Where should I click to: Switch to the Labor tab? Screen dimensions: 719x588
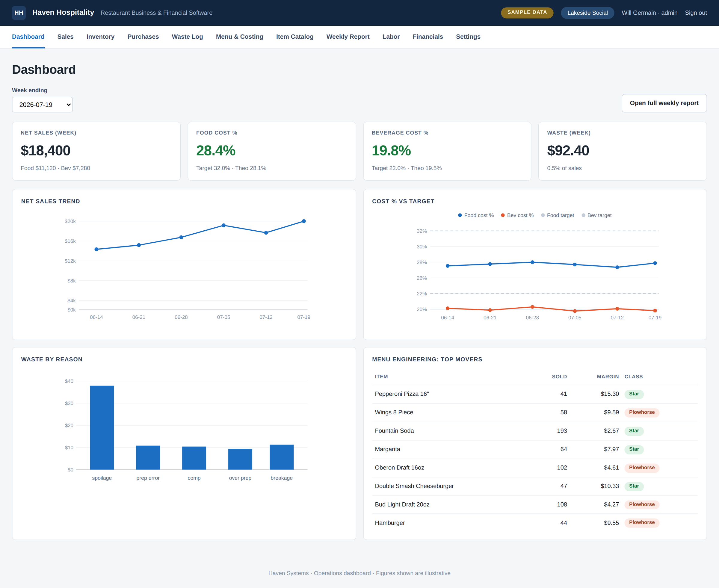[391, 37]
